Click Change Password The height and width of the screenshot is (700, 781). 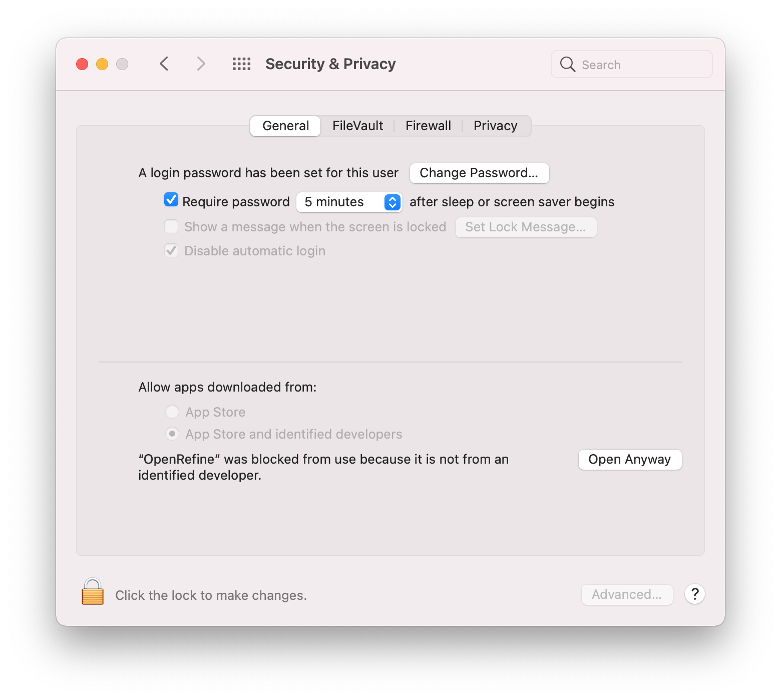479,173
